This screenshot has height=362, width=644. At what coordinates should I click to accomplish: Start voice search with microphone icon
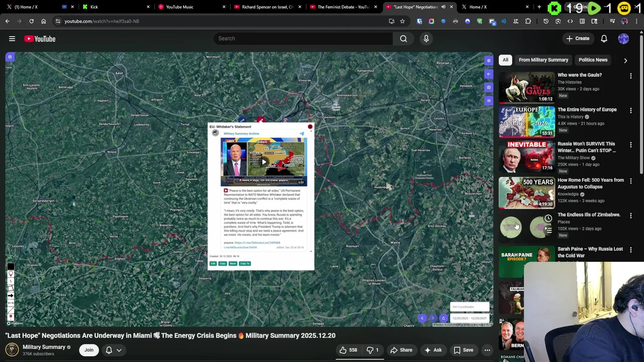click(x=426, y=39)
